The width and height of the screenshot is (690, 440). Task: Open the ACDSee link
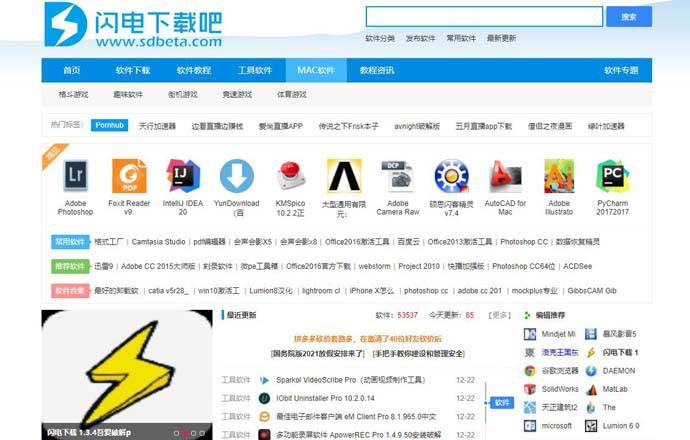pyautogui.click(x=577, y=266)
